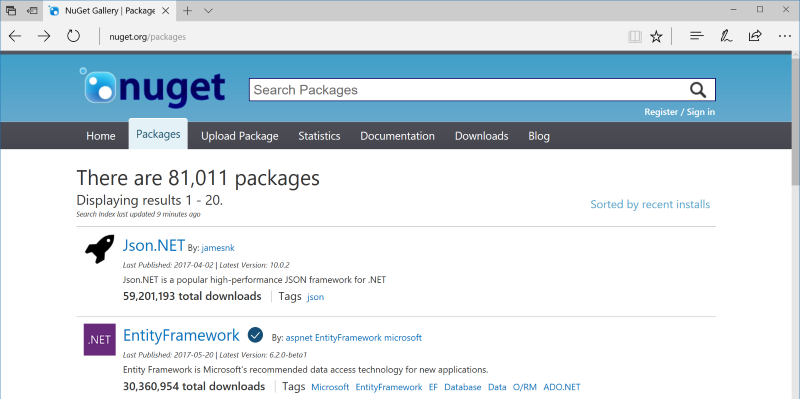Open the Home nav item
Viewport: 800px width, 399px height.
tap(101, 136)
